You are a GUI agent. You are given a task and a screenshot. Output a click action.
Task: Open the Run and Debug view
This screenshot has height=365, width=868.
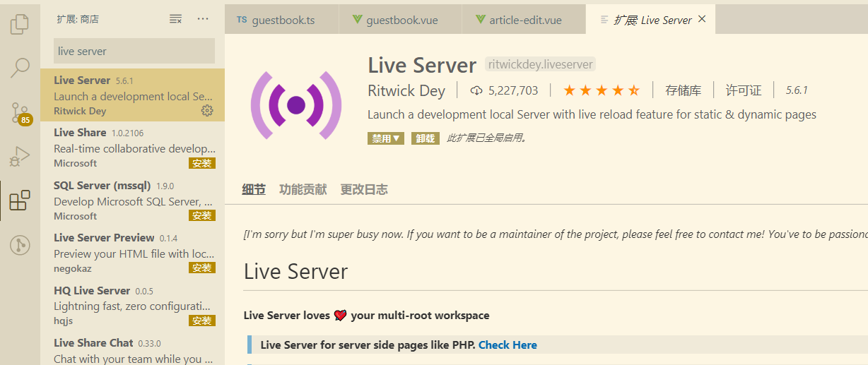[x=20, y=157]
